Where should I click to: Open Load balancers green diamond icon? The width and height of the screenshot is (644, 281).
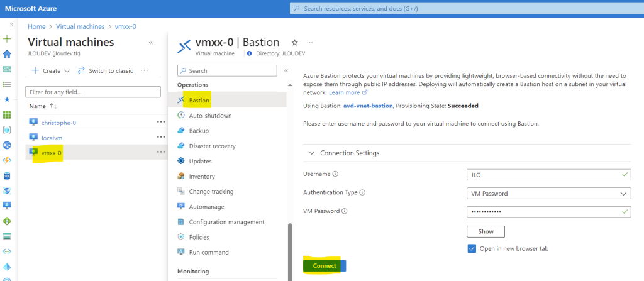click(x=7, y=221)
